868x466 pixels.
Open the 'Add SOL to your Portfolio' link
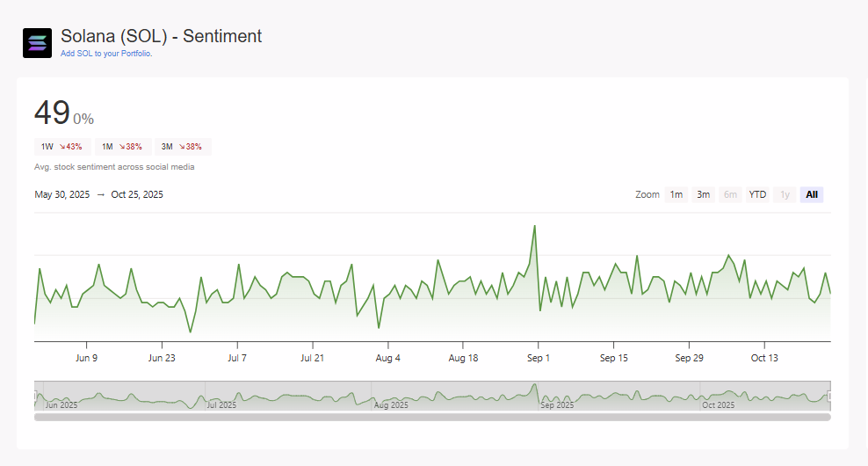(x=106, y=54)
